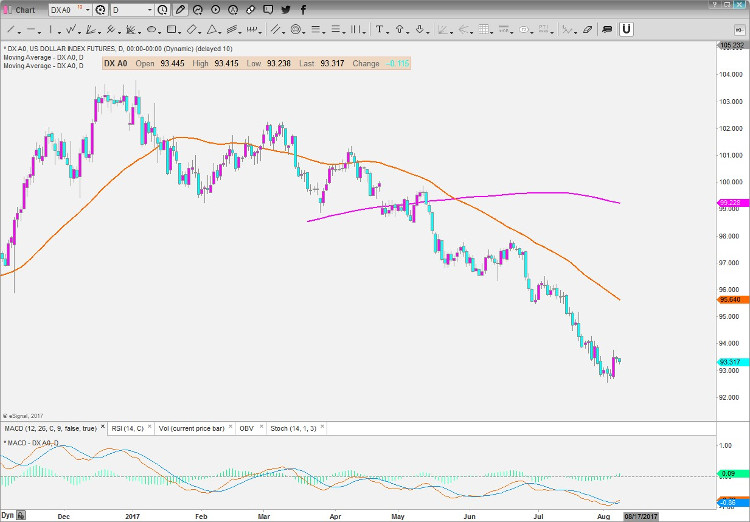The image size is (750, 522).
Task: Select the rectangle drawing tool
Action: [x=172, y=29]
